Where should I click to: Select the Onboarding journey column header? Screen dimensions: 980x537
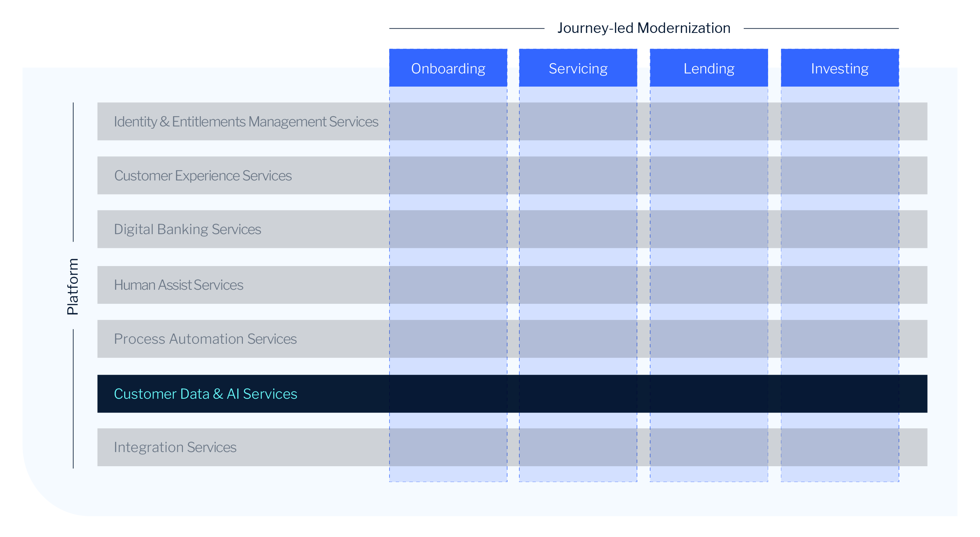coord(448,68)
